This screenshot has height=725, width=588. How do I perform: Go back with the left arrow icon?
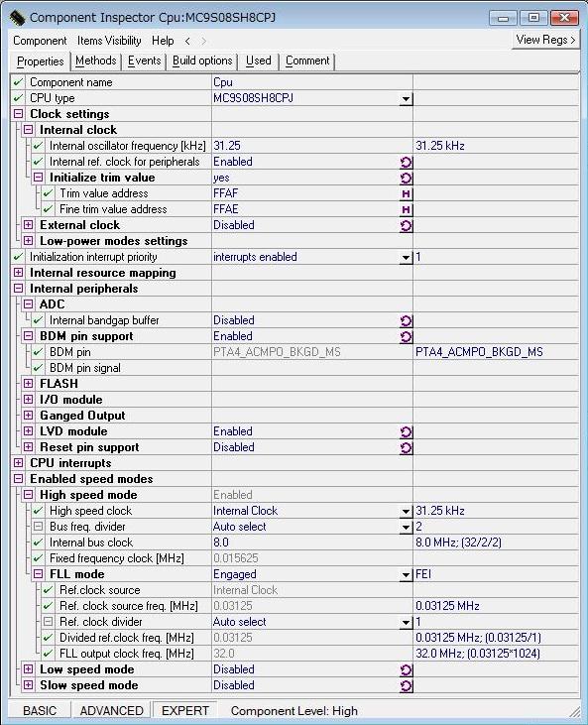click(187, 41)
